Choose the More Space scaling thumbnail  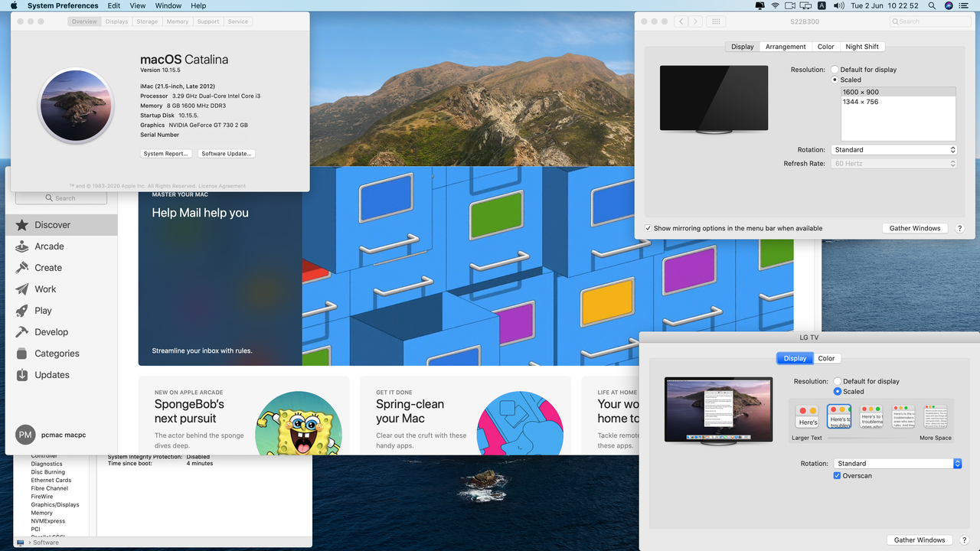[x=935, y=416]
